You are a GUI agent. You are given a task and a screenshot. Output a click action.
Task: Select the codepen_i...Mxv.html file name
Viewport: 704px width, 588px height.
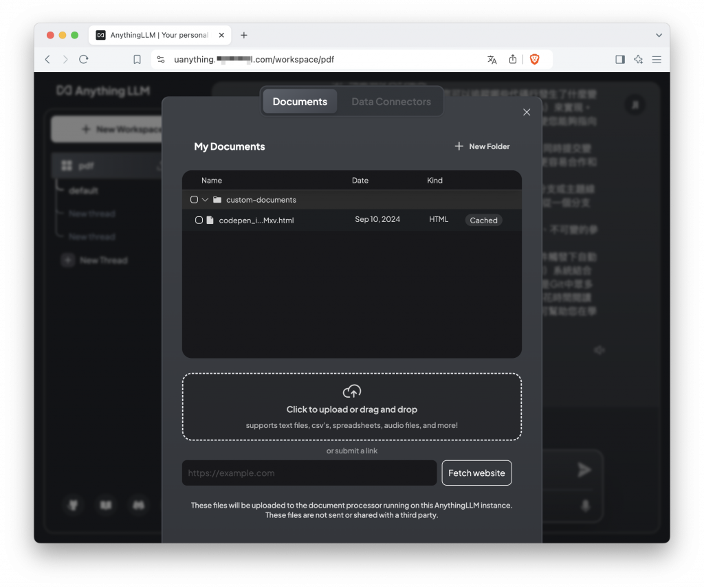coord(256,220)
